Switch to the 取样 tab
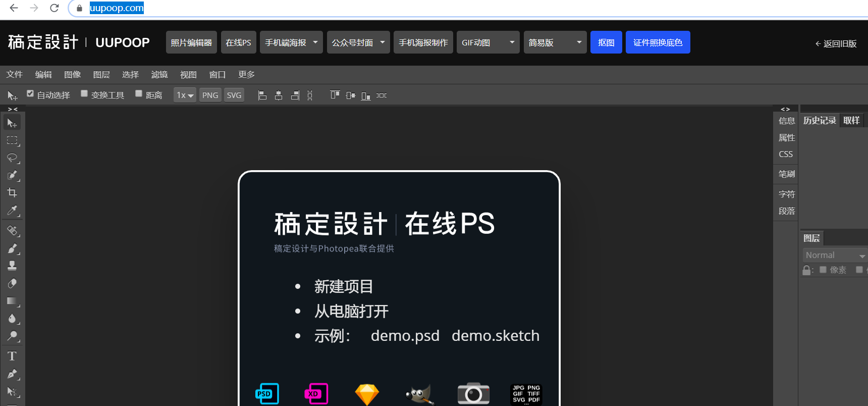The image size is (868, 406). click(851, 120)
